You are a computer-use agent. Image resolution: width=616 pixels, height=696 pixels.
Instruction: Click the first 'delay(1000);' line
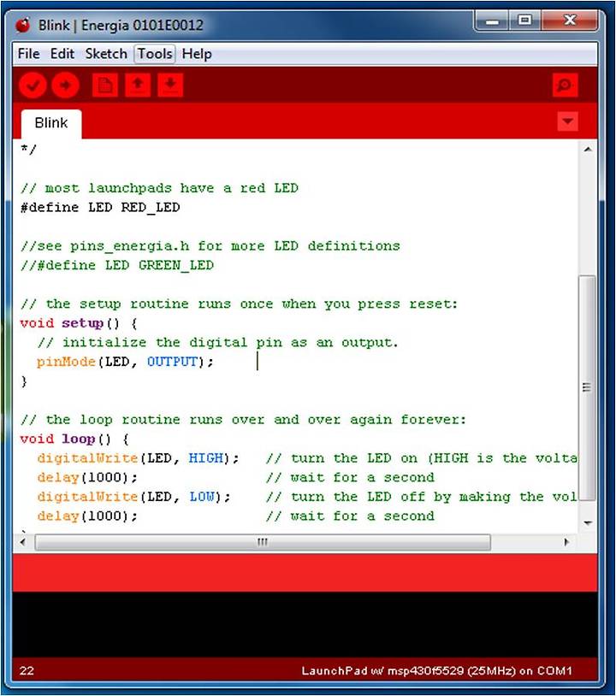[87, 478]
